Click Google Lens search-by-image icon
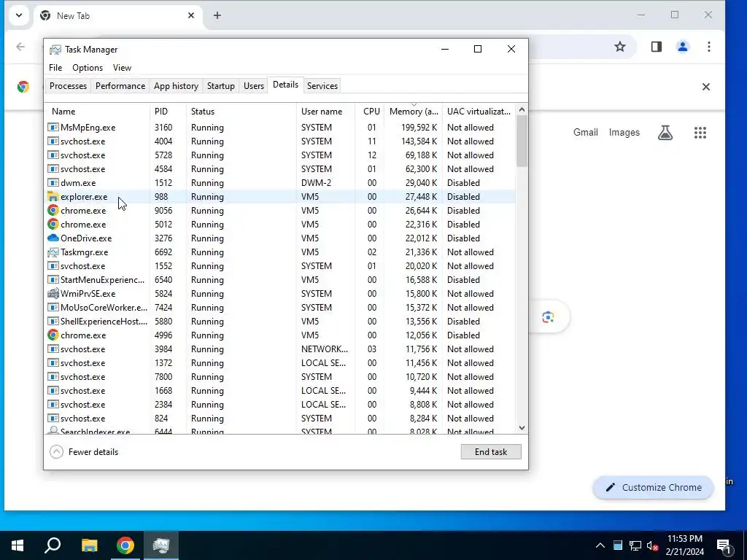 [548, 317]
